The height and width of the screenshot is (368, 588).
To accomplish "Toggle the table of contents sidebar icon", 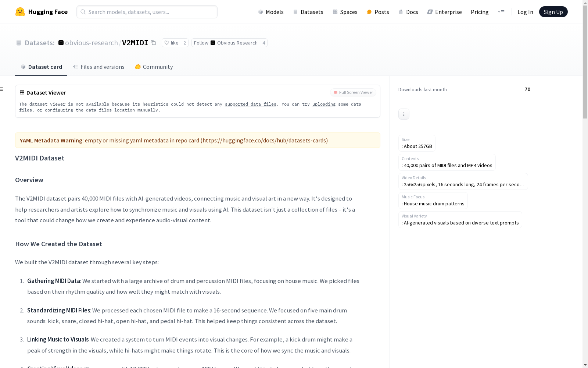I will (2, 89).
